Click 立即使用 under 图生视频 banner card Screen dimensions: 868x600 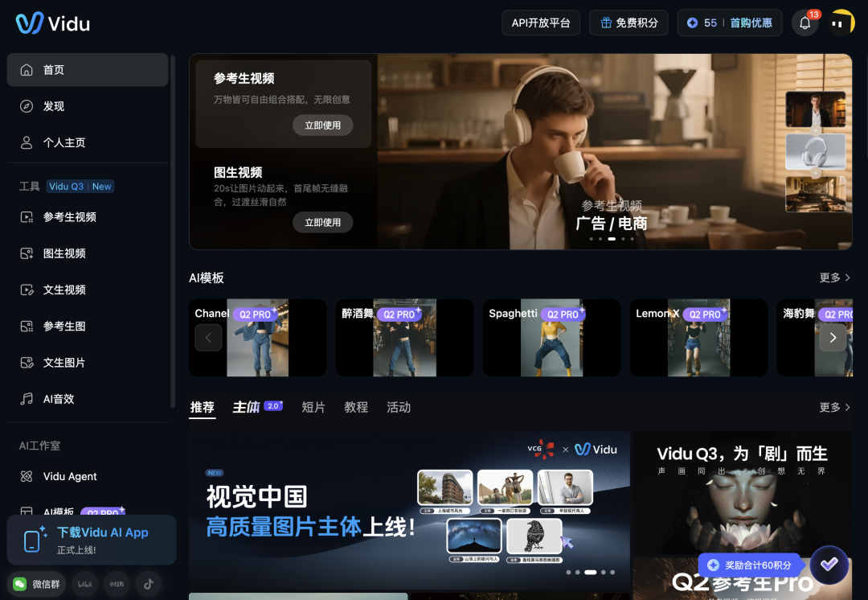click(x=323, y=222)
